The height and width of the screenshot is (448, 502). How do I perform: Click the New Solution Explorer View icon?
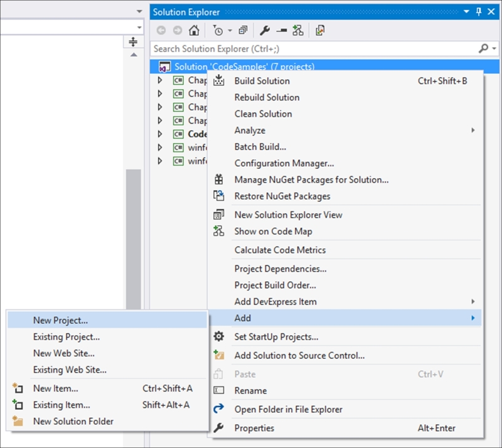(218, 215)
